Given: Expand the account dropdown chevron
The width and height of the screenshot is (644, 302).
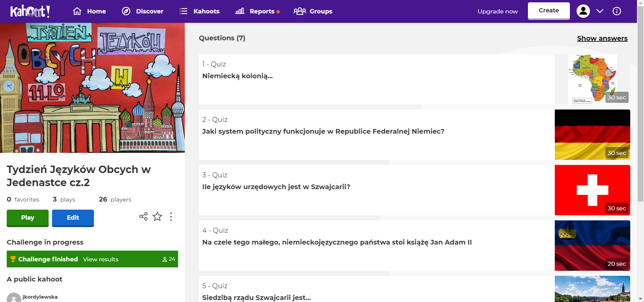Looking at the screenshot, I should [x=600, y=11].
